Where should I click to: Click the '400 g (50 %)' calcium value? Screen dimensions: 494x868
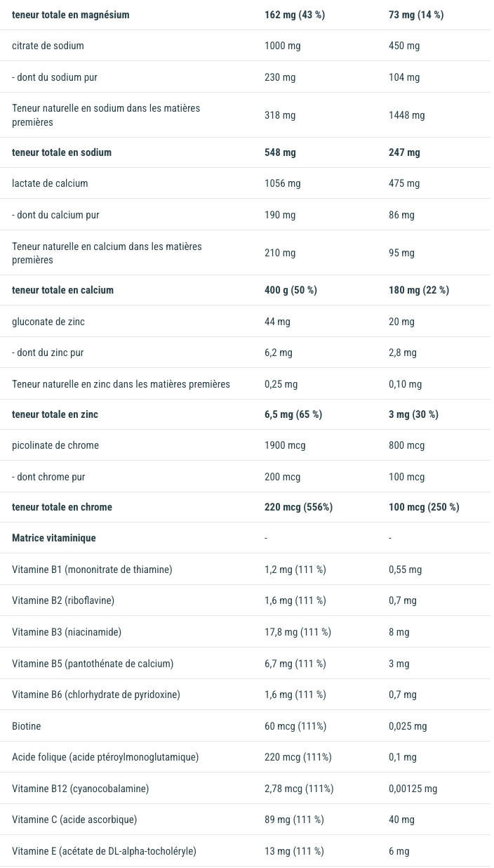[291, 290]
